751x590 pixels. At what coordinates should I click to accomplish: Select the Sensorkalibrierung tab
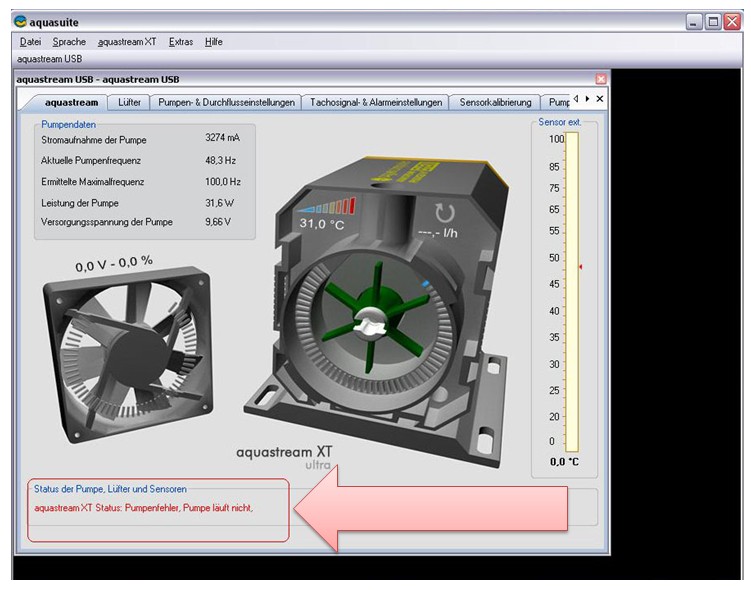click(495, 102)
